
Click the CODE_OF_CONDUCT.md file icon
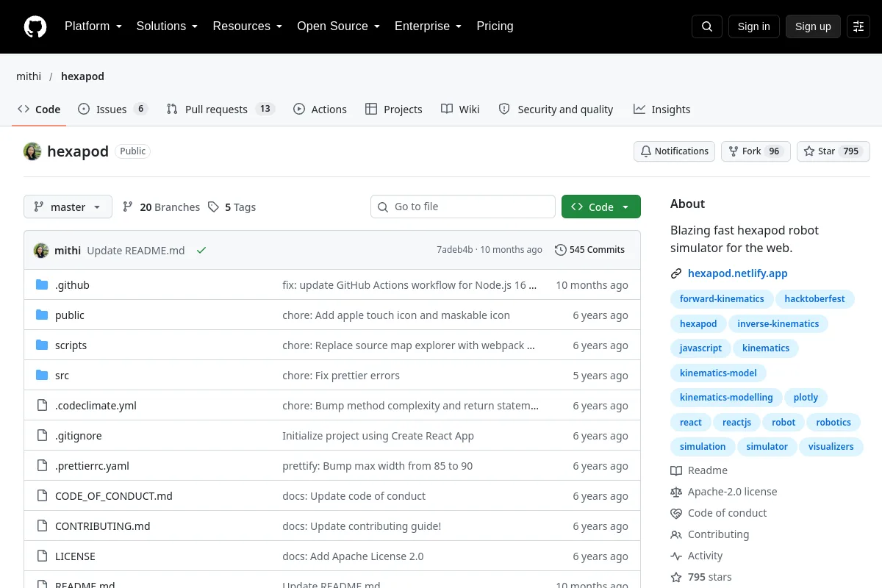coord(42,496)
